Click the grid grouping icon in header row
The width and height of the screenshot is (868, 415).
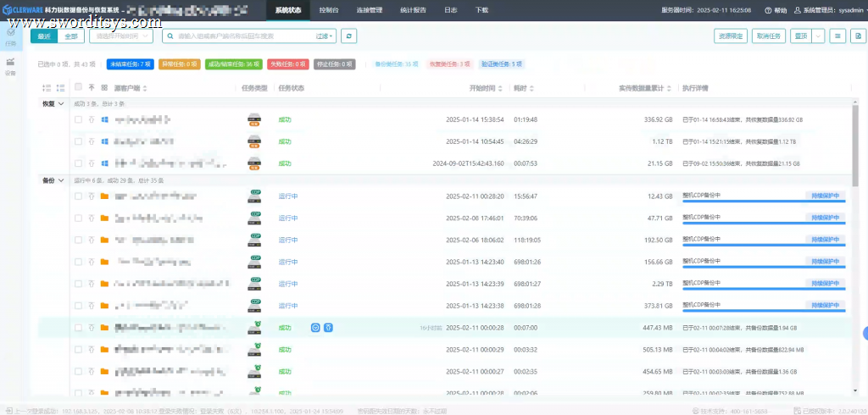[x=104, y=87]
